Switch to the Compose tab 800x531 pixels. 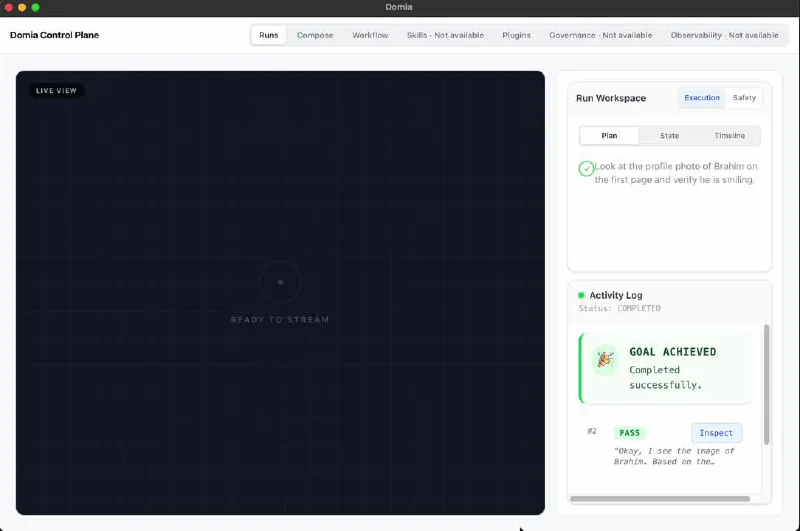[x=315, y=35]
